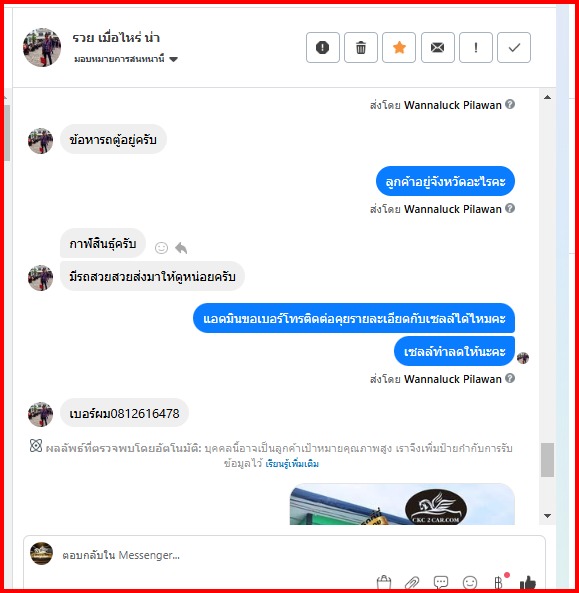Image resolution: width=579 pixels, height=593 pixels.
Task: Open the CKC 2 CAR image thumbnail
Action: [x=402, y=504]
